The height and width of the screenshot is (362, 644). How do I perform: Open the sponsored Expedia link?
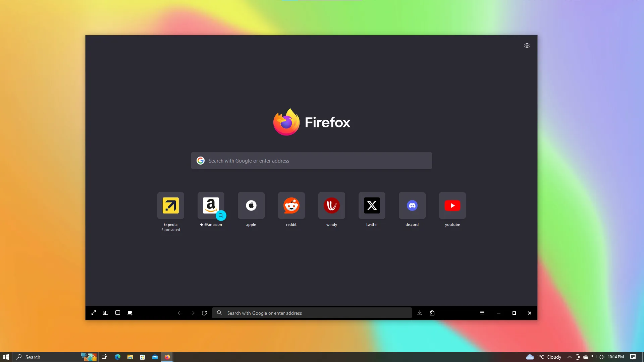[170, 205]
